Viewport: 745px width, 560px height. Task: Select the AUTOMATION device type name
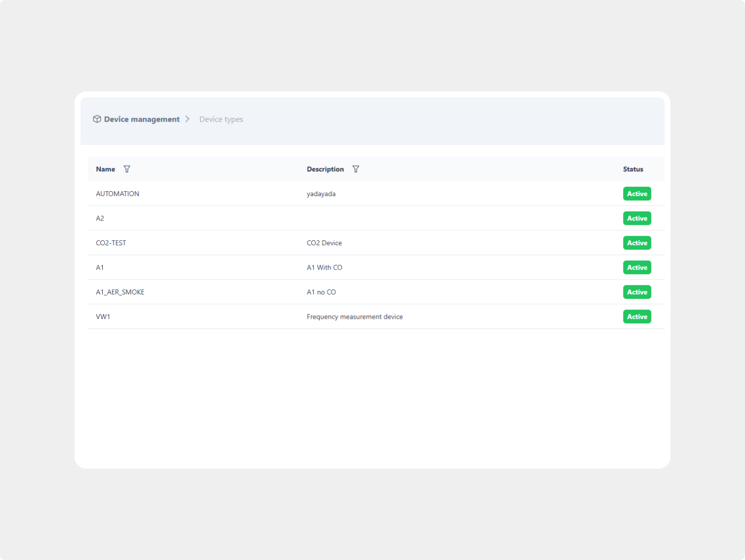click(x=117, y=194)
